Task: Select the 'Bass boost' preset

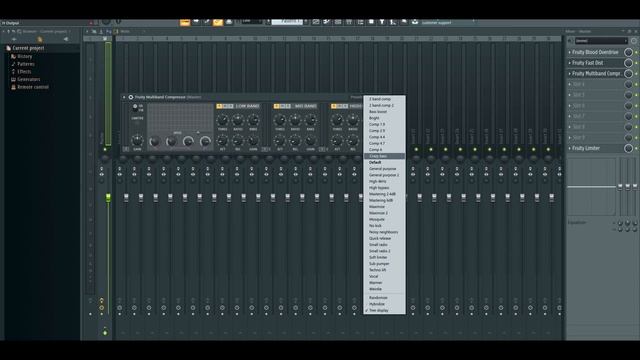Action: pos(378,111)
